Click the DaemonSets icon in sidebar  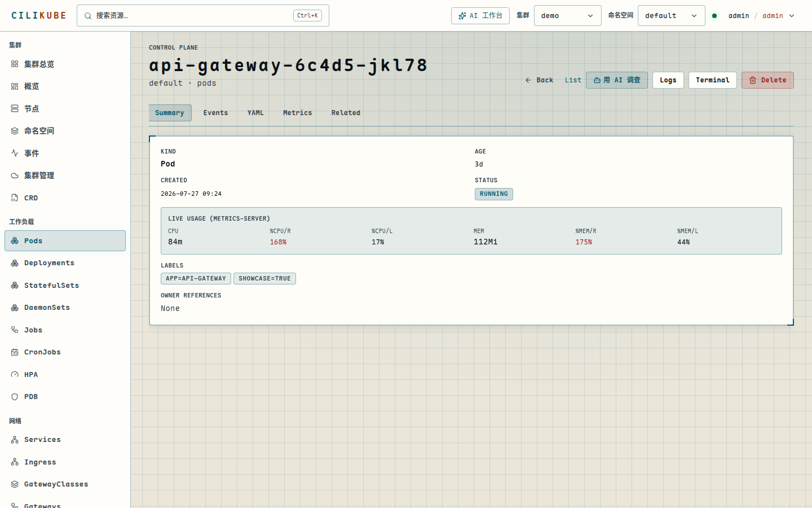pos(15,308)
